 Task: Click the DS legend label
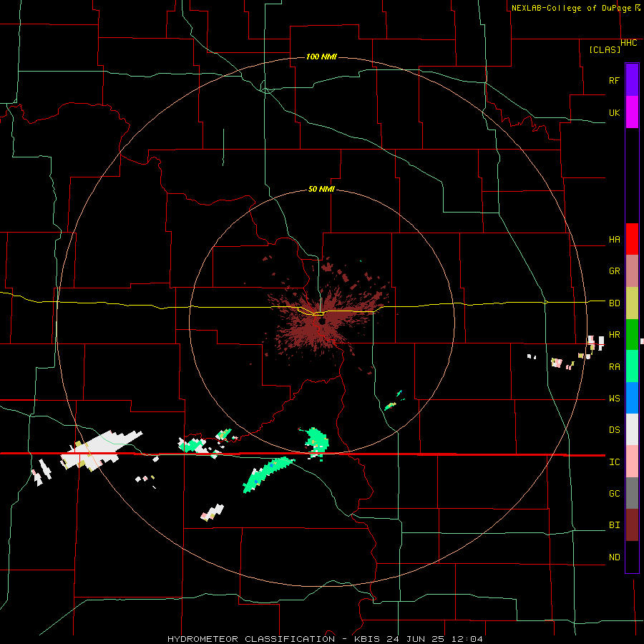point(614,430)
